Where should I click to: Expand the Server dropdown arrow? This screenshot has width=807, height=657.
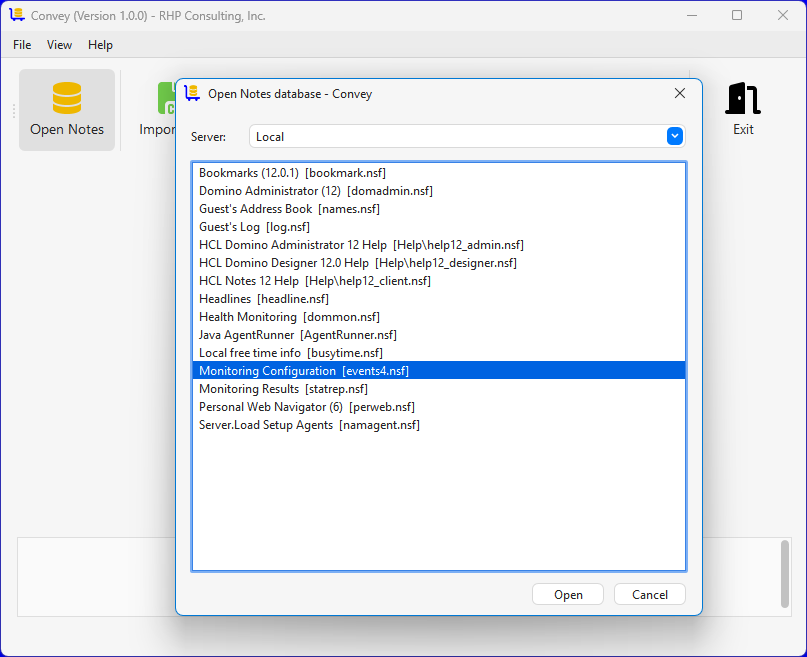pos(674,136)
